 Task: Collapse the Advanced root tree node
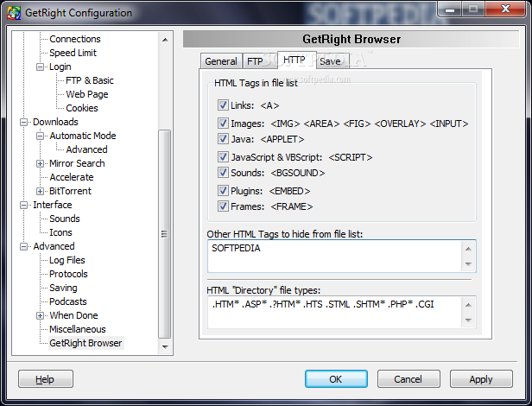coord(23,247)
